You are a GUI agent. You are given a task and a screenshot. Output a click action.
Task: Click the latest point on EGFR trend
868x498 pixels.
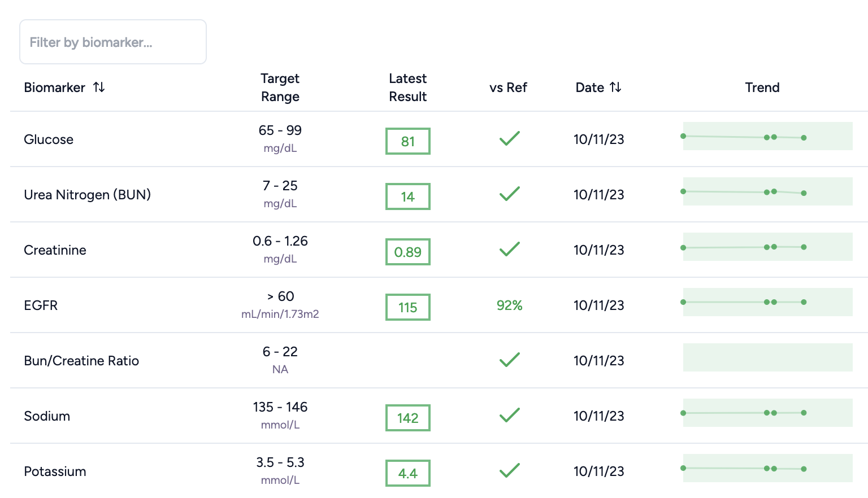click(x=804, y=302)
